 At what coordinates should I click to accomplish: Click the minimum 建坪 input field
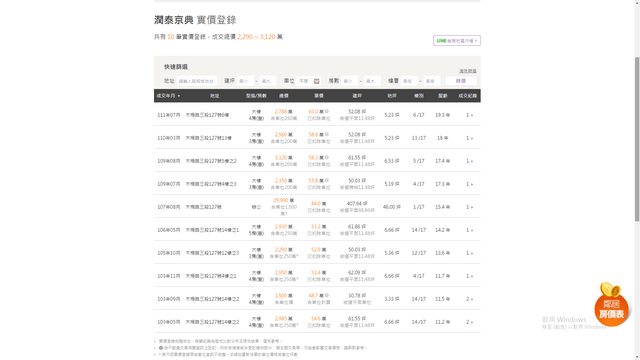point(246,81)
